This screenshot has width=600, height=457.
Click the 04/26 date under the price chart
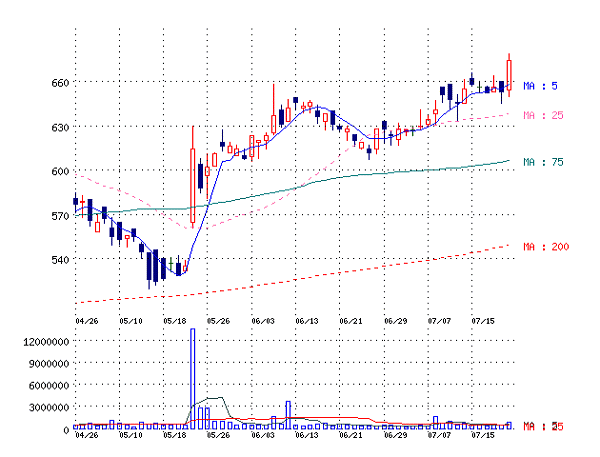(86, 321)
